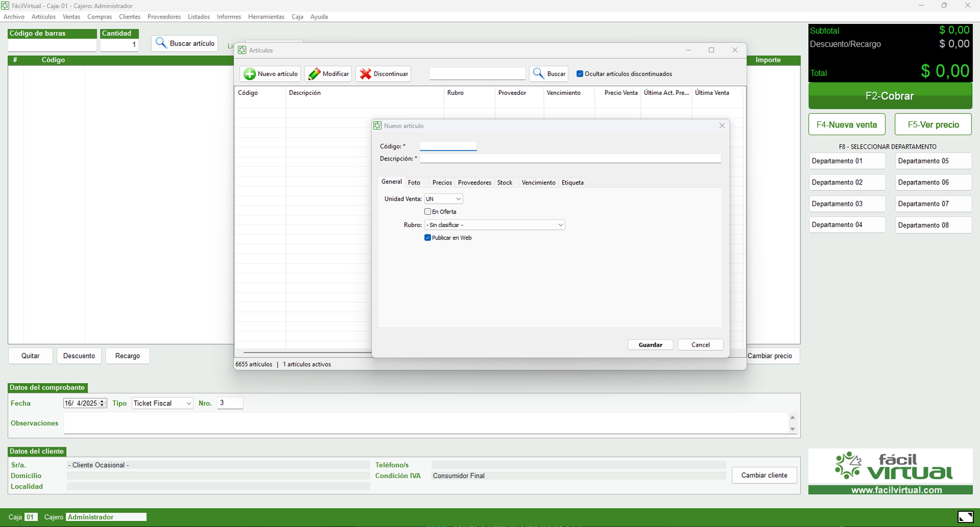Open the Herramientas menu
This screenshot has width=980, height=527.
click(266, 17)
